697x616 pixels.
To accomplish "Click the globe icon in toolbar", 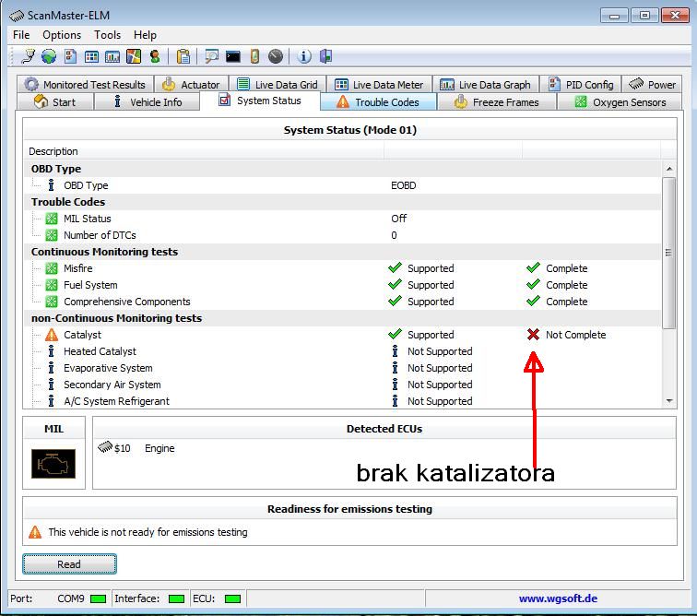I will (49, 56).
